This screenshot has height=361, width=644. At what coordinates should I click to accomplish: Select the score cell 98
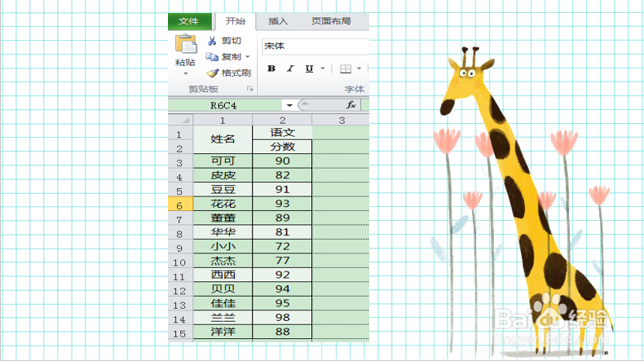coord(283,318)
